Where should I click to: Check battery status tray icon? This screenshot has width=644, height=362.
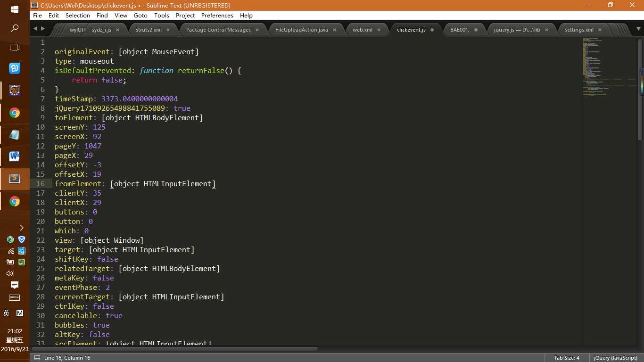pyautogui.click(x=10, y=262)
